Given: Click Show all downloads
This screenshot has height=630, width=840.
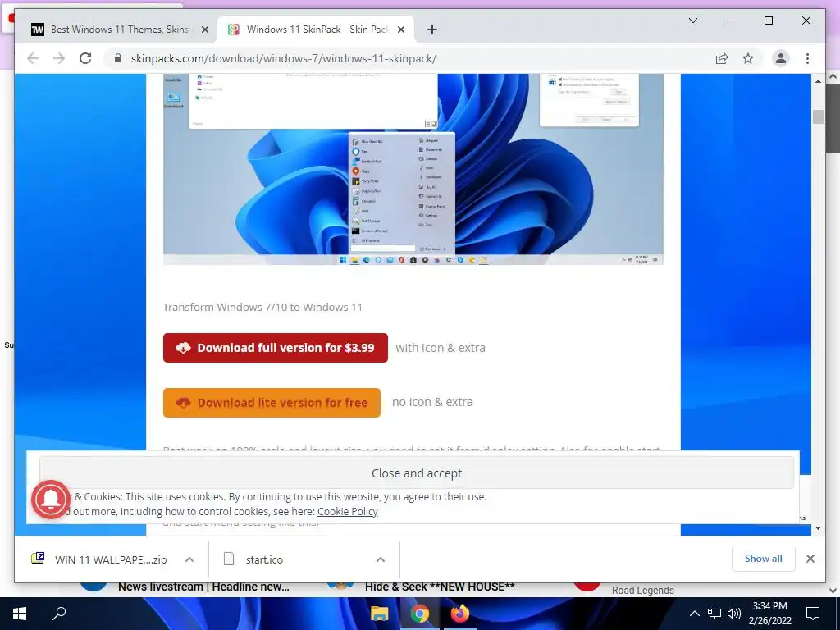Looking at the screenshot, I should 764,559.
